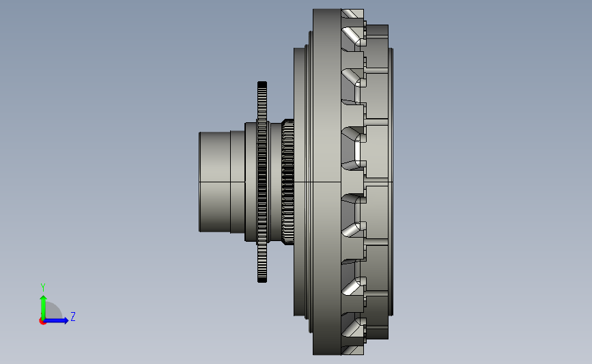Select the smooth cylindrical hub end of model

214,182
